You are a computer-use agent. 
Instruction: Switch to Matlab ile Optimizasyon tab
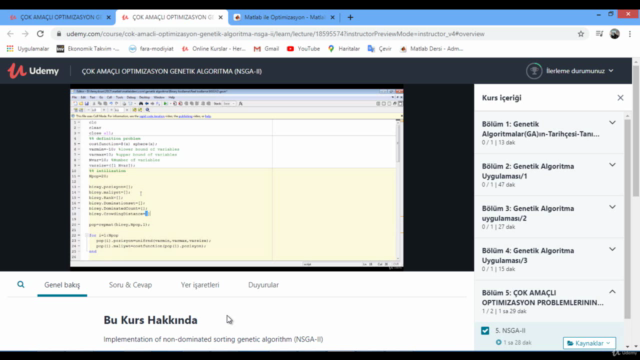tap(284, 17)
